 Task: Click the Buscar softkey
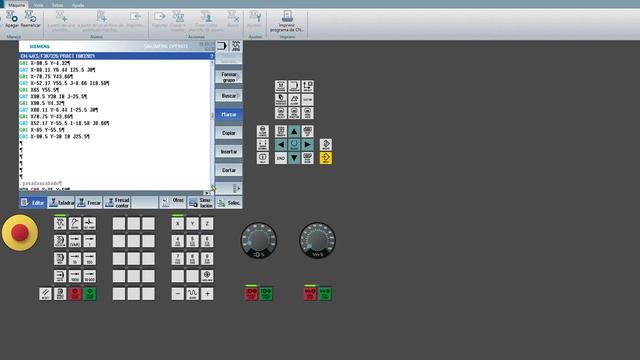[229, 96]
